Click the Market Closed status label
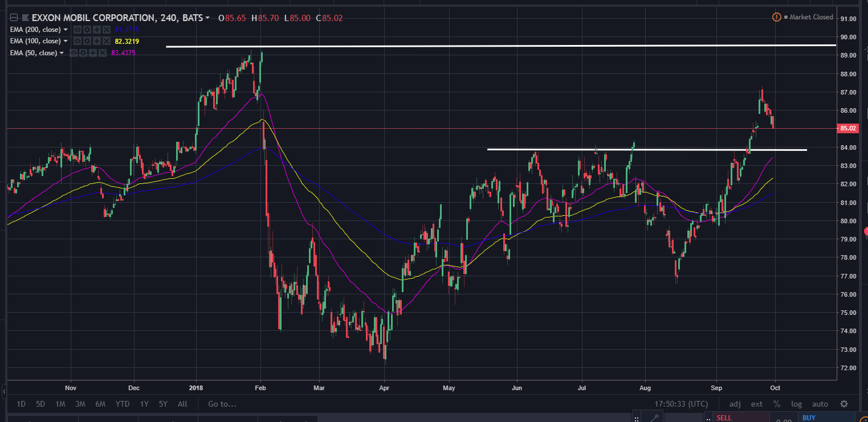 click(x=812, y=17)
